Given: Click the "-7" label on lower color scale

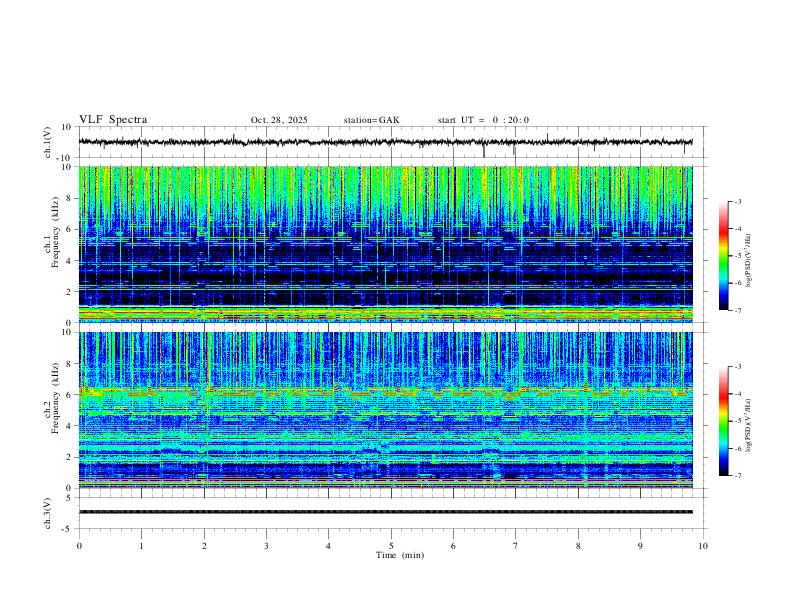Looking at the screenshot, I should (737, 476).
